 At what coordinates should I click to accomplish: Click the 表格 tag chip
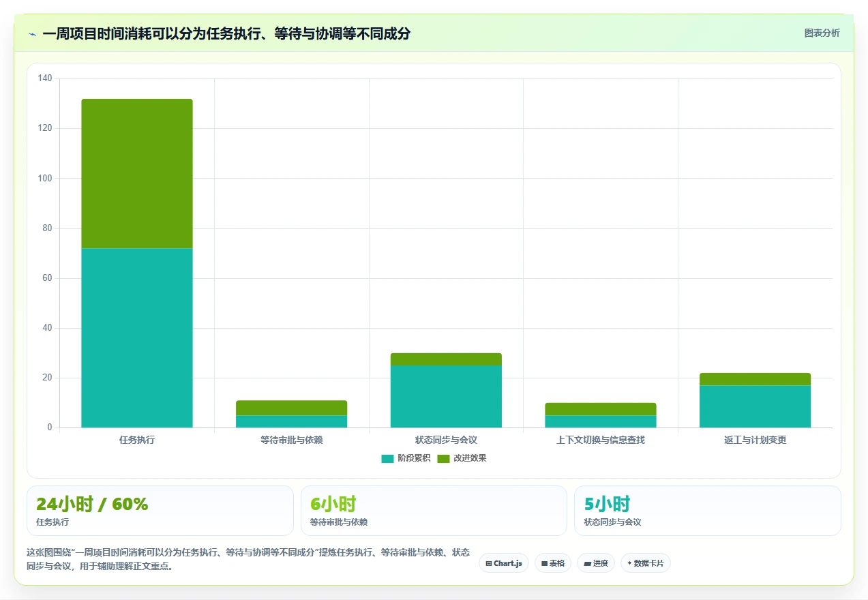click(552, 563)
